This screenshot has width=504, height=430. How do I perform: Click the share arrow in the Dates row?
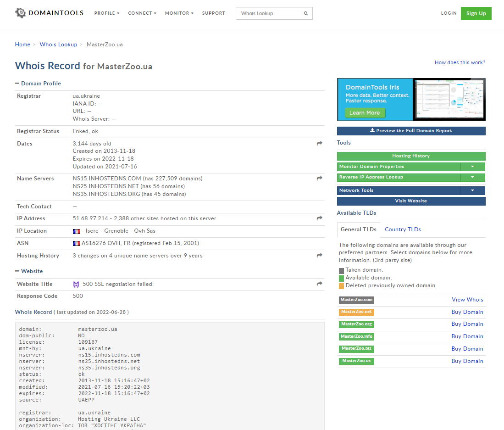point(319,144)
